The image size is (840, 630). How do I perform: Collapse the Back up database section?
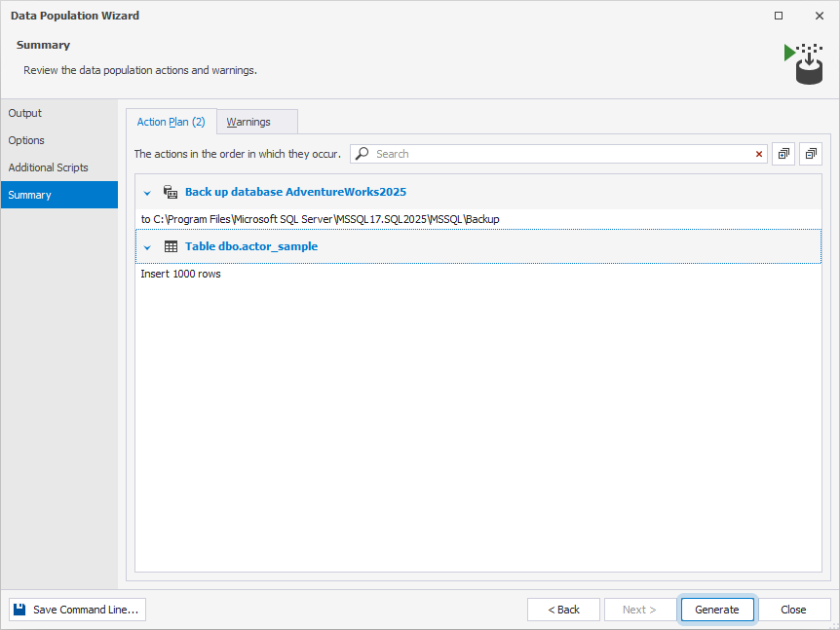tap(147, 193)
